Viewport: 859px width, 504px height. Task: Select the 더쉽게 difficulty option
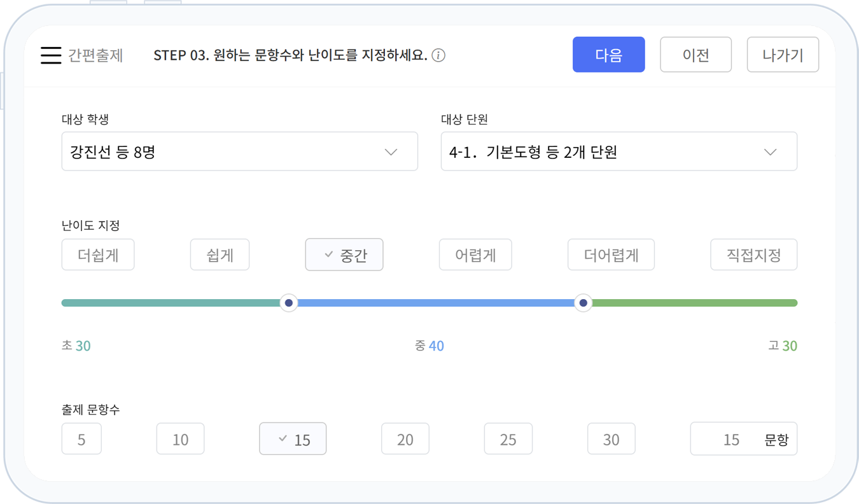coord(98,255)
